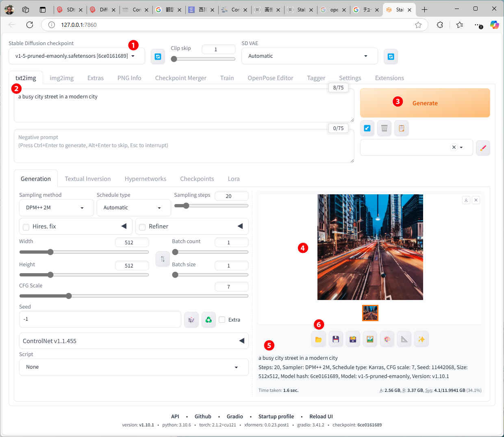The image size is (504, 437).
Task: Click the CFG Scale slider handle
Action: [x=69, y=296]
